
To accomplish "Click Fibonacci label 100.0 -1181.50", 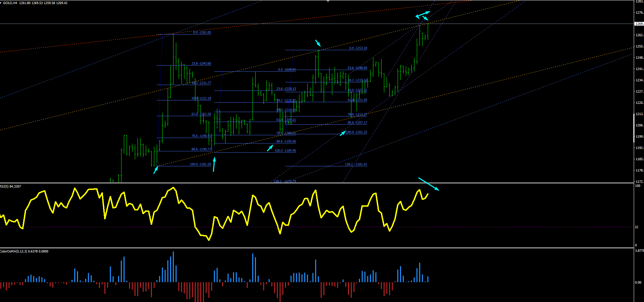I will tap(201, 164).
